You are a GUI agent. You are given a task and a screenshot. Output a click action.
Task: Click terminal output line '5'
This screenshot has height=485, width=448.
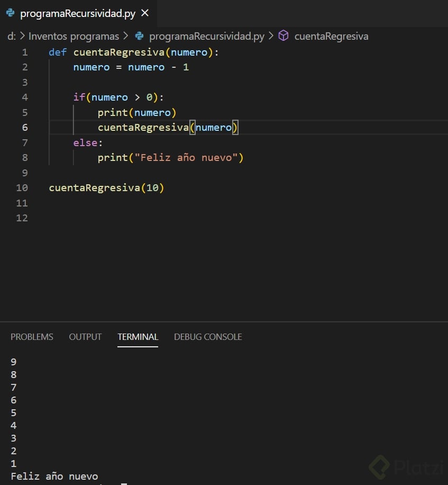pyautogui.click(x=14, y=412)
